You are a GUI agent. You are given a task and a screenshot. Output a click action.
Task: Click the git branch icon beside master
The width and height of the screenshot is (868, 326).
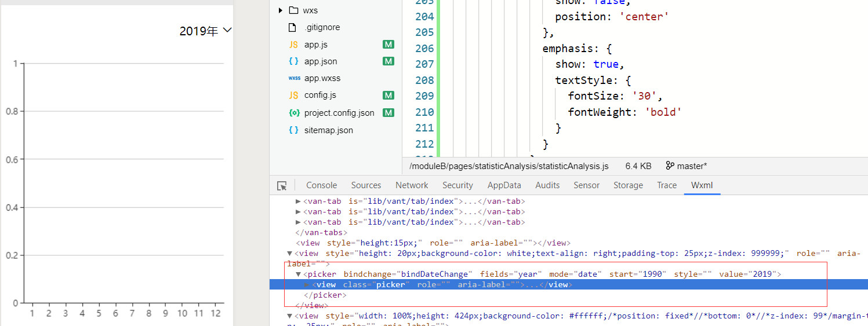tap(670, 166)
